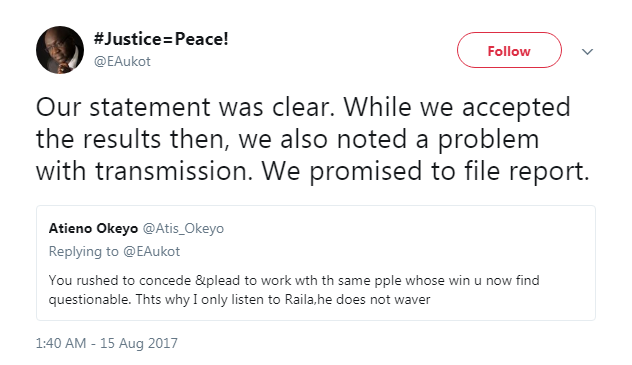Open the quoted tweet by Atieno Okeyo
This screenshot has height=365, width=632.
[x=316, y=263]
